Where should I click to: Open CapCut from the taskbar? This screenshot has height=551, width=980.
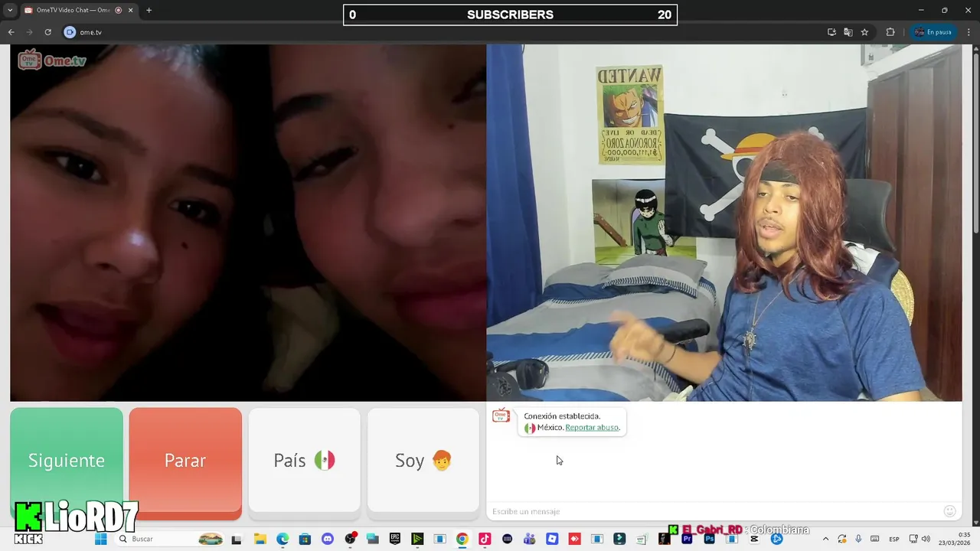(754, 539)
